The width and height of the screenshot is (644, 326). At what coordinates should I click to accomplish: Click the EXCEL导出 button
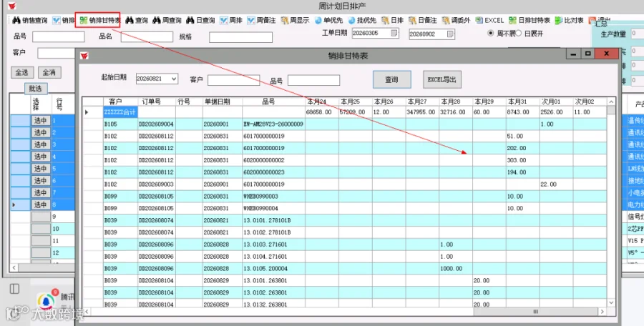pos(442,79)
